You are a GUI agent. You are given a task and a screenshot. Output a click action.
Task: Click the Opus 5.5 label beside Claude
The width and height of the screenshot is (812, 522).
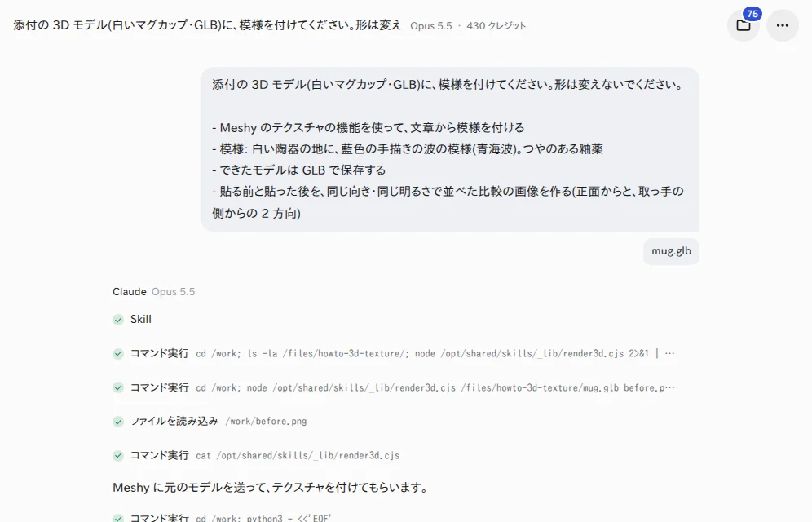[173, 291]
